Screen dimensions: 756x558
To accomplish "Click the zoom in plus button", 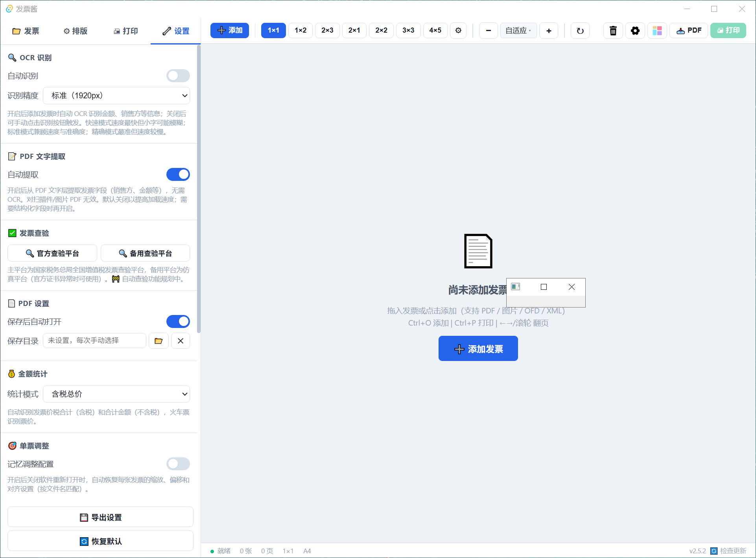I will [549, 31].
